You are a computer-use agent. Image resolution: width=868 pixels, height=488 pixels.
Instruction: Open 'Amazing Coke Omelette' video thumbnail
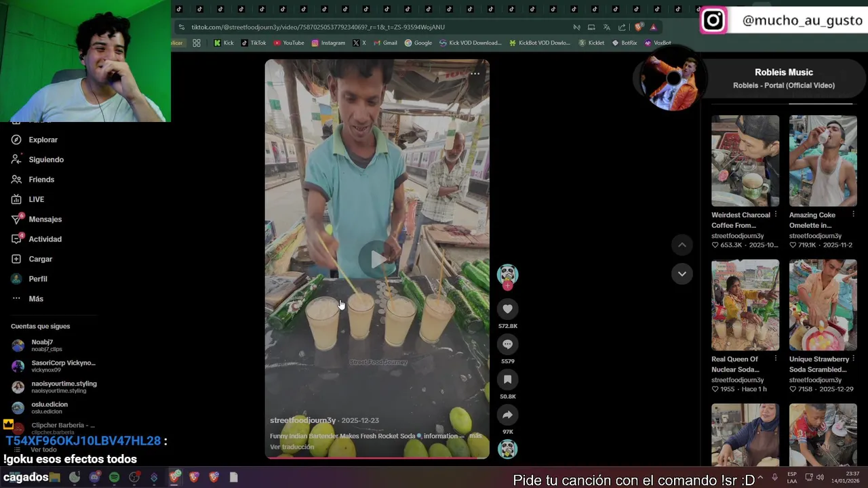(x=823, y=161)
